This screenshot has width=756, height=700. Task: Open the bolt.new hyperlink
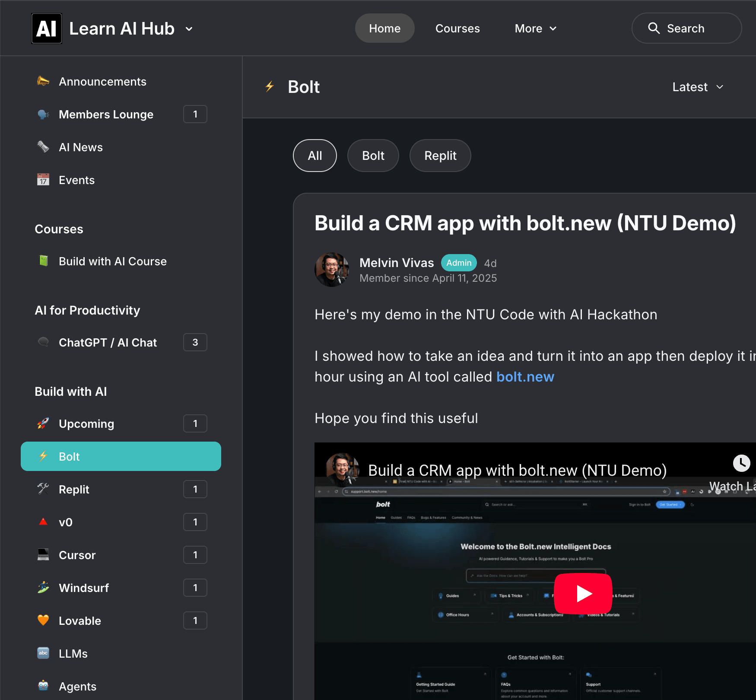pos(525,377)
